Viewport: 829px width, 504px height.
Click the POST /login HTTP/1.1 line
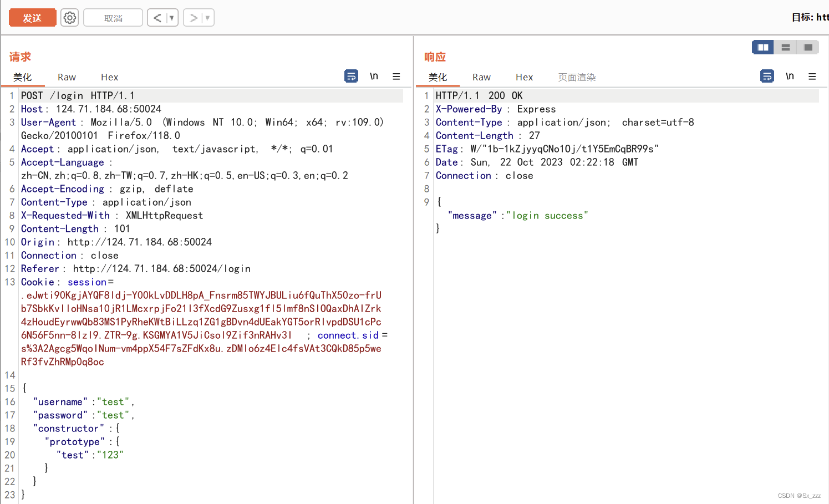coord(78,96)
